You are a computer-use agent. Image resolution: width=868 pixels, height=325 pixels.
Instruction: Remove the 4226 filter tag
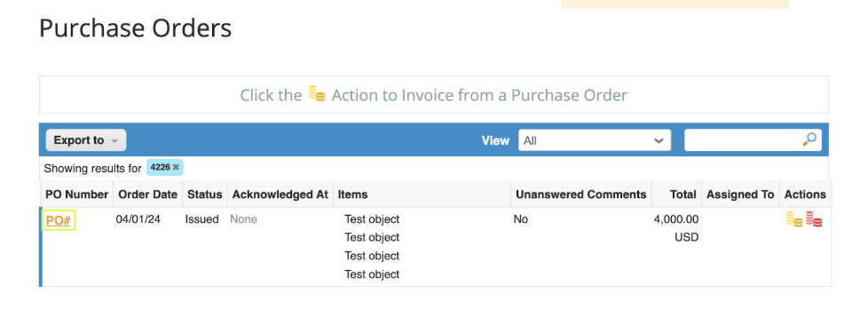(x=176, y=167)
